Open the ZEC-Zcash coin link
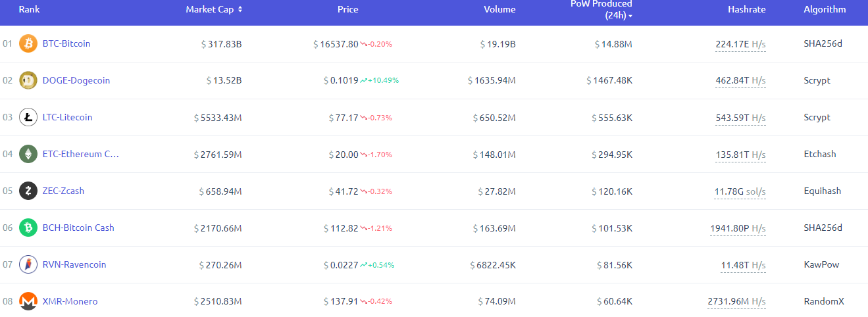868x317 pixels. [x=63, y=191]
